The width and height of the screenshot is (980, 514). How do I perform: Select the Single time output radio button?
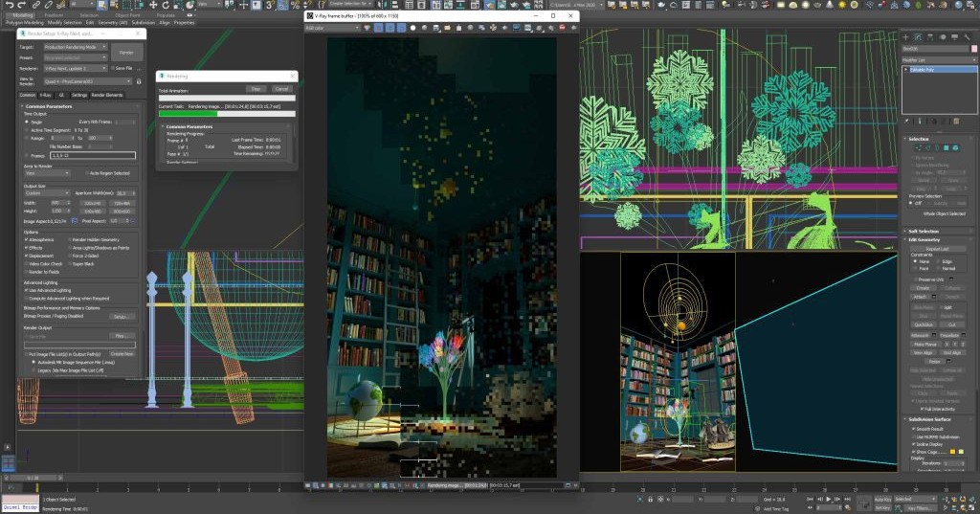(x=27, y=122)
